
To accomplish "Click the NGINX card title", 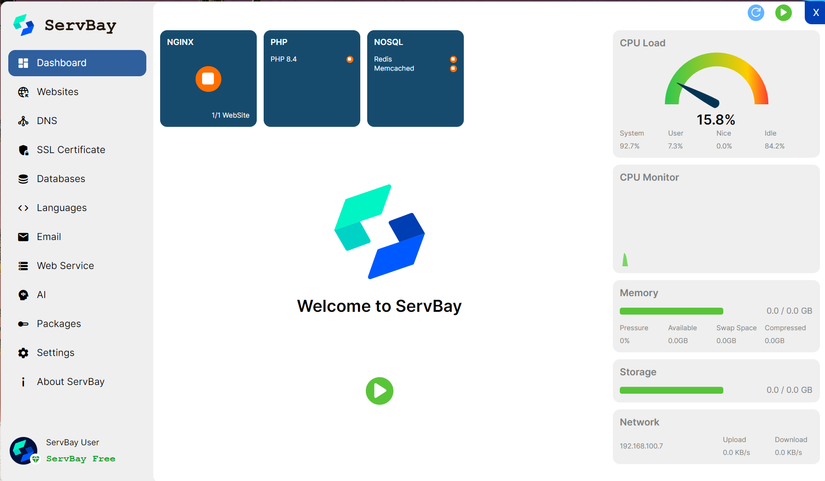I will 180,42.
